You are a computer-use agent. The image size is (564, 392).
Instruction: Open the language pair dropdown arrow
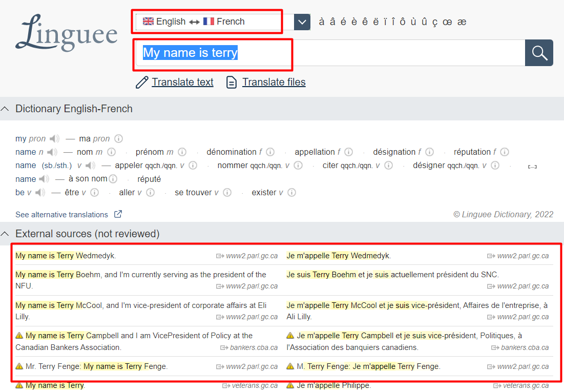[302, 22]
